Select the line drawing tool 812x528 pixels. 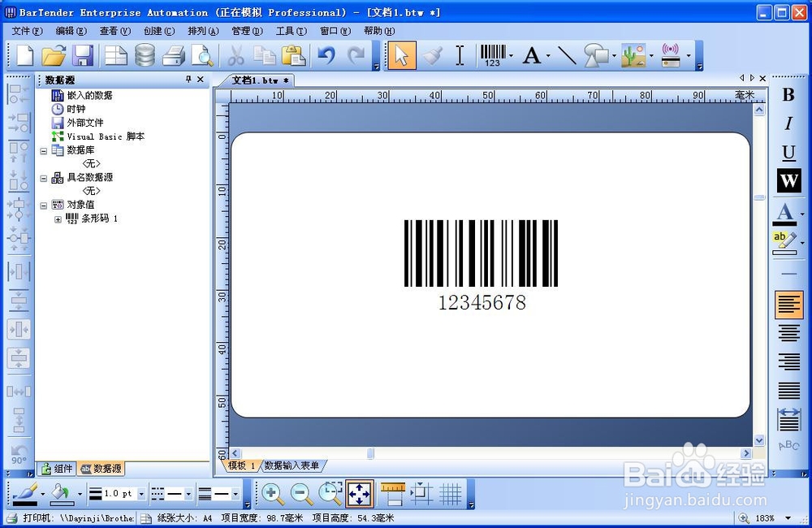[567, 55]
